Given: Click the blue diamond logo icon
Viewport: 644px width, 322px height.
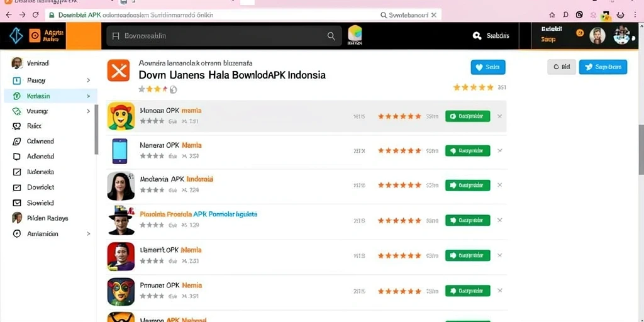Looking at the screenshot, I should (x=16, y=36).
